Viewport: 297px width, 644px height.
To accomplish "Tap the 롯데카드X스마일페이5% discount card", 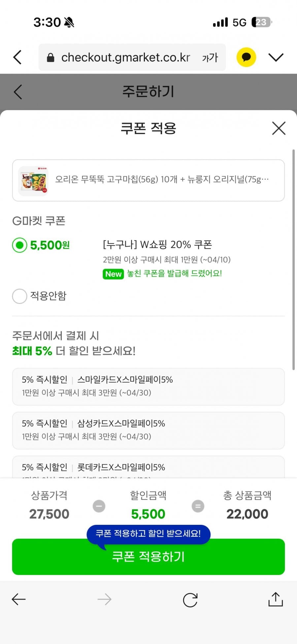I will tap(148, 467).
